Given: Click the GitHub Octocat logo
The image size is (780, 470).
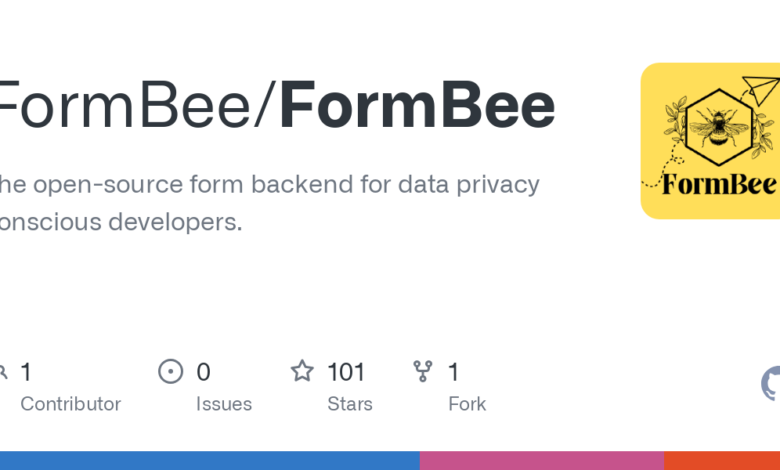Looking at the screenshot, I should 772,383.
